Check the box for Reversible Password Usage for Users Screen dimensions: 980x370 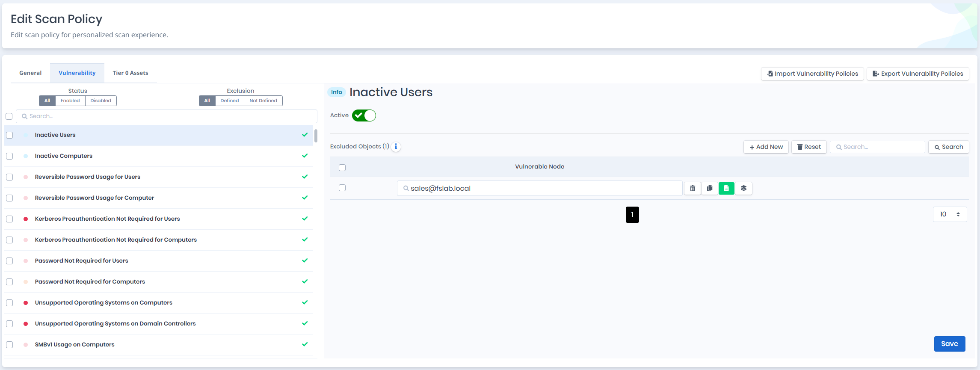(x=9, y=177)
